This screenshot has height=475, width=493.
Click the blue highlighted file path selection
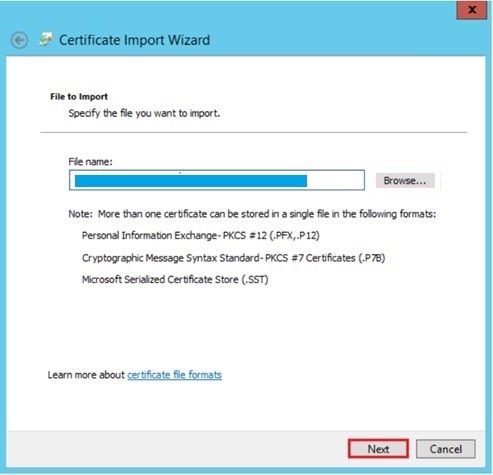click(x=191, y=181)
